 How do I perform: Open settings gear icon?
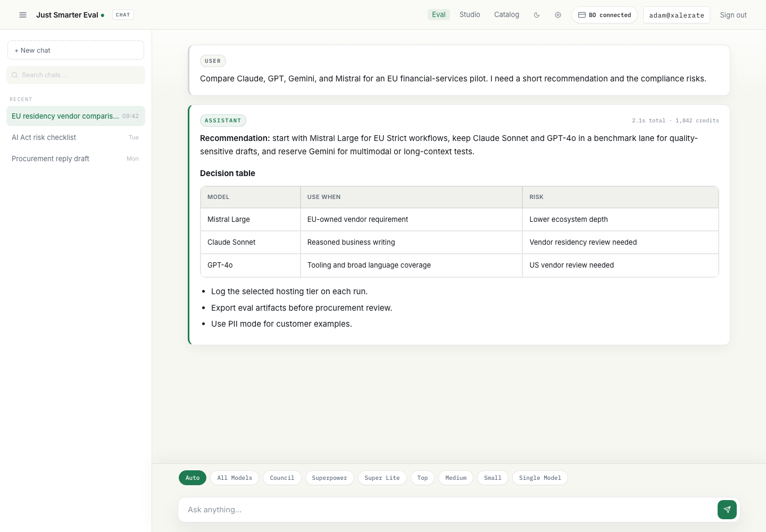tap(558, 15)
